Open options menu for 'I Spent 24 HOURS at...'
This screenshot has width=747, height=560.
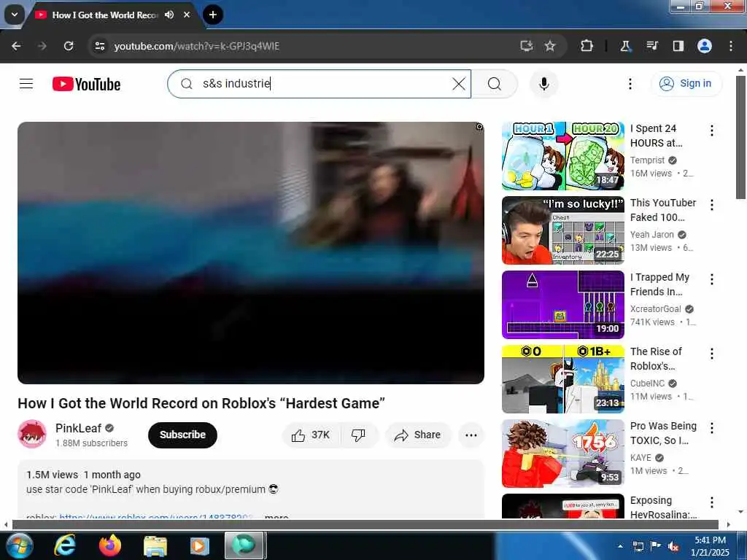[x=712, y=130]
